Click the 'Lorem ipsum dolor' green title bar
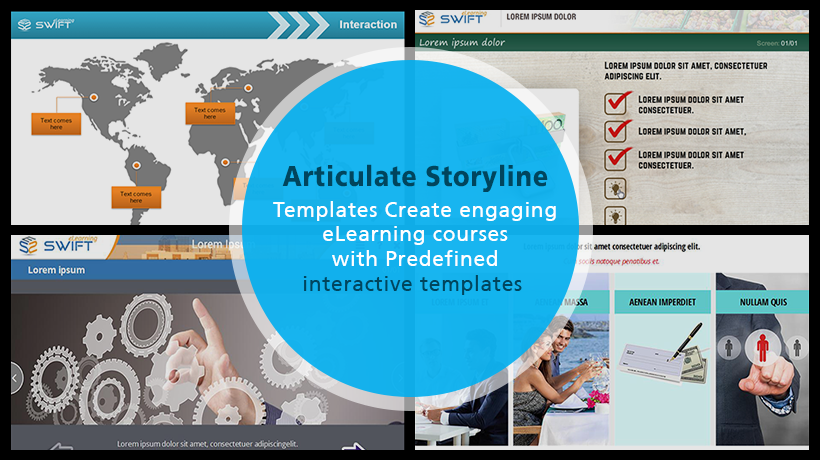This screenshot has height=460, width=820. click(612, 42)
